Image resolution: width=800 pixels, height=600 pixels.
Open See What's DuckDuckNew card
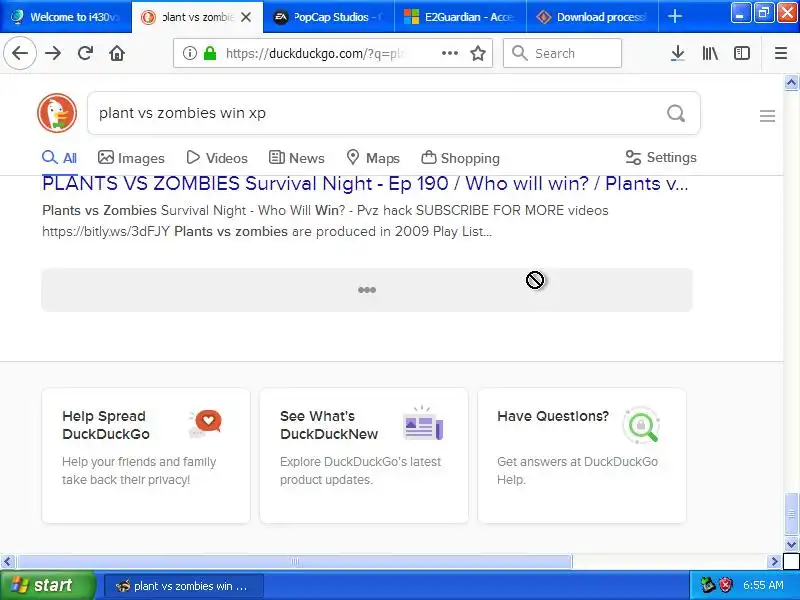click(364, 456)
